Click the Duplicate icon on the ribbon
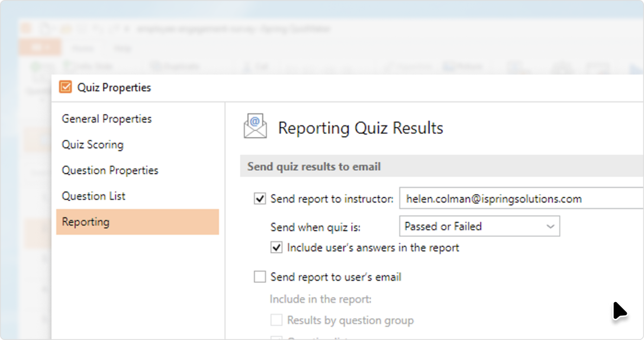This screenshot has height=340, width=644. click(156, 66)
